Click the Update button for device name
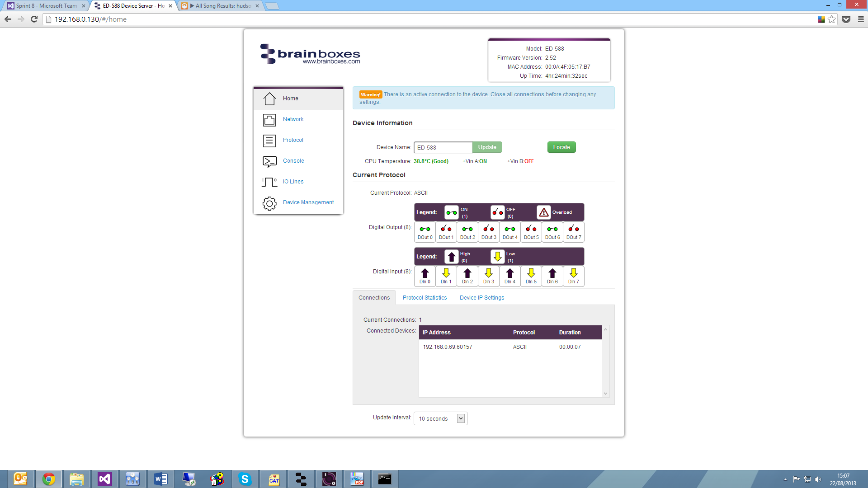 click(487, 147)
